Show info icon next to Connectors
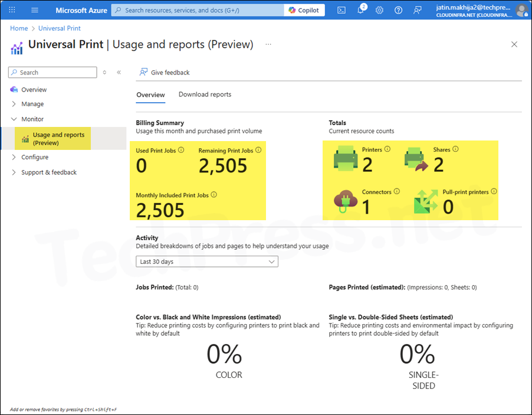 pos(396,191)
